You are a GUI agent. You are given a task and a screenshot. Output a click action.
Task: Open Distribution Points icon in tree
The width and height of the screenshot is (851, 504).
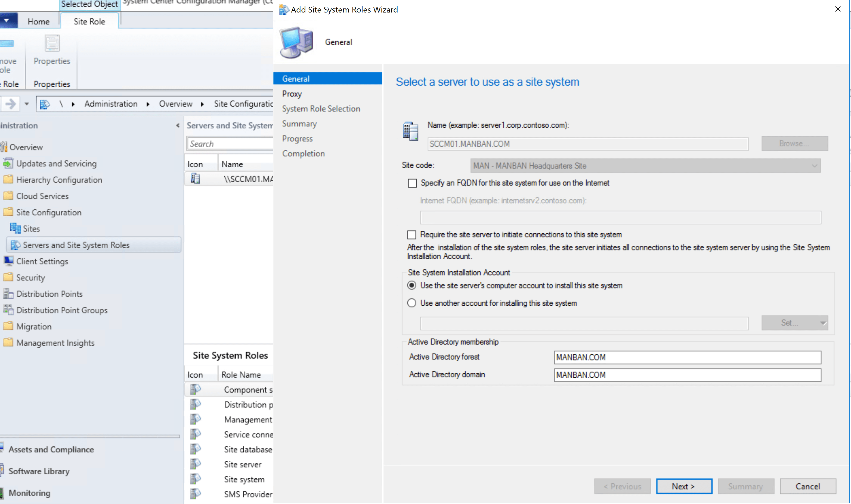pyautogui.click(x=8, y=294)
